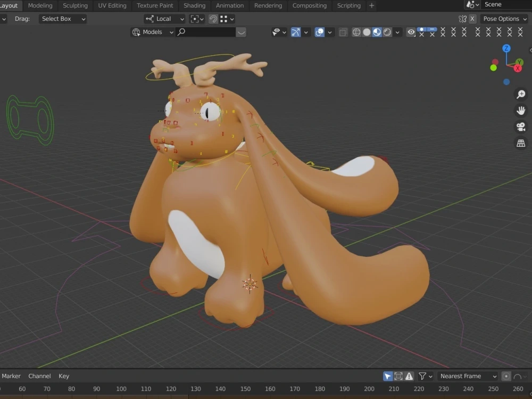The height and width of the screenshot is (399, 532).
Task: Switch to wireframe viewport shading
Action: [x=356, y=32]
